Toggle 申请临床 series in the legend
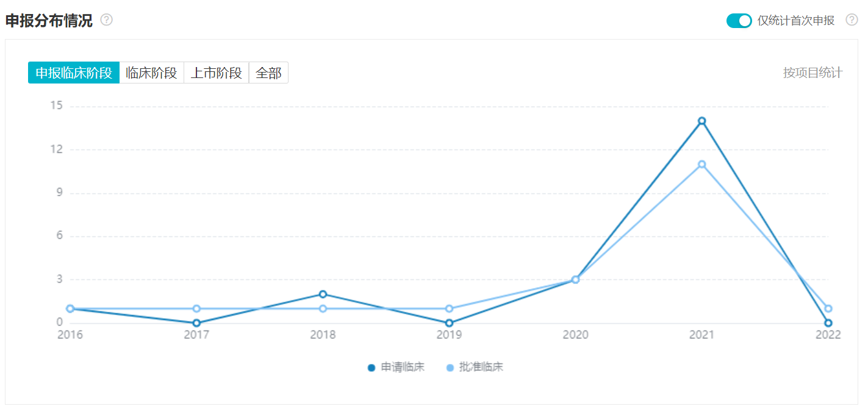868x409 pixels. click(x=403, y=368)
